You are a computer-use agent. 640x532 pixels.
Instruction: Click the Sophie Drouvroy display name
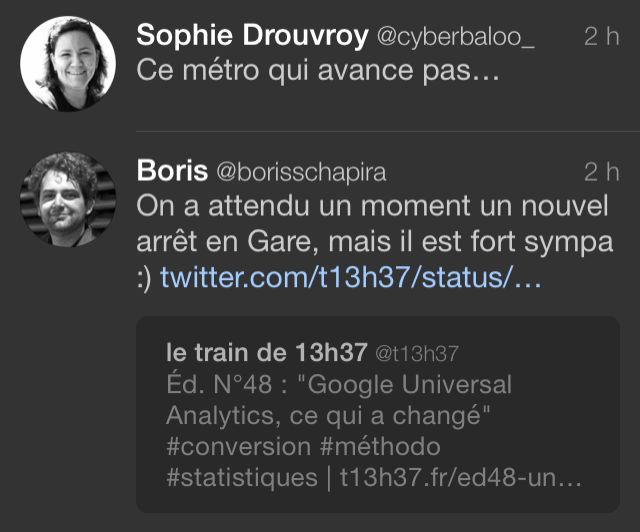[x=252, y=36]
